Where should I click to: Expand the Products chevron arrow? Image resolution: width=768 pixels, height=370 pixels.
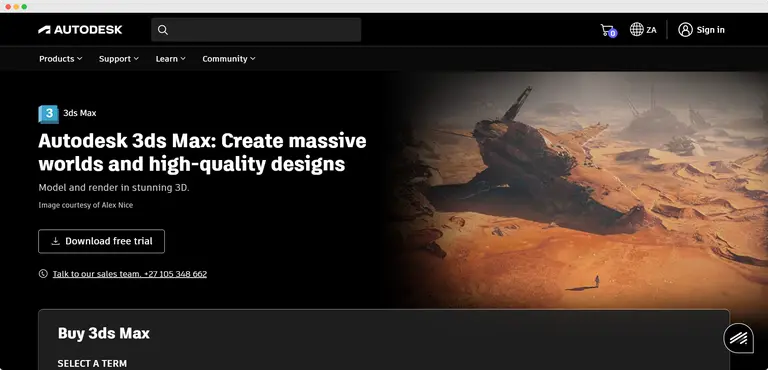coord(79,59)
